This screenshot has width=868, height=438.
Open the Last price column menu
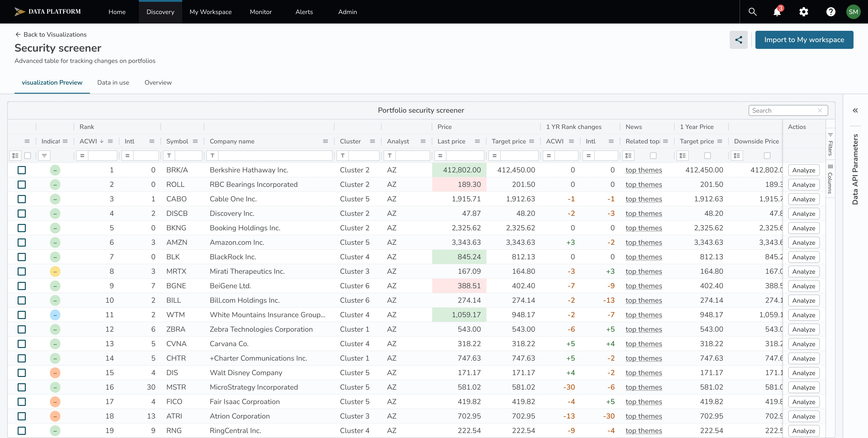coord(477,141)
